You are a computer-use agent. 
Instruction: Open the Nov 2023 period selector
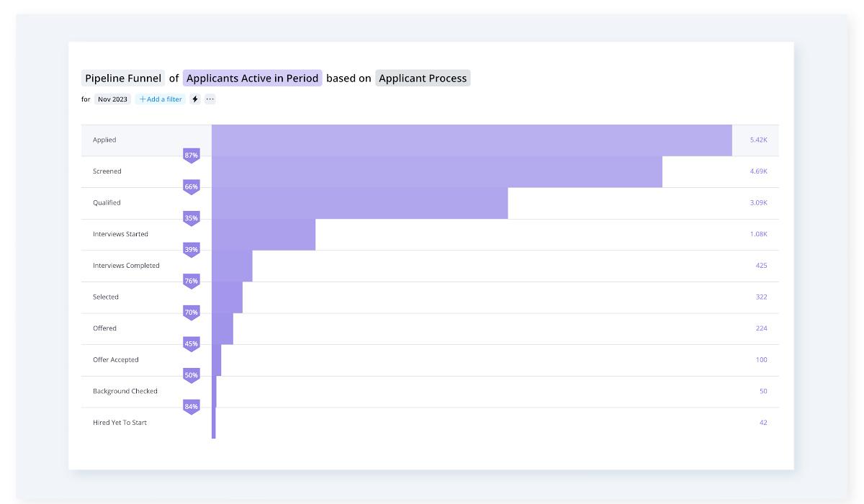coord(112,99)
